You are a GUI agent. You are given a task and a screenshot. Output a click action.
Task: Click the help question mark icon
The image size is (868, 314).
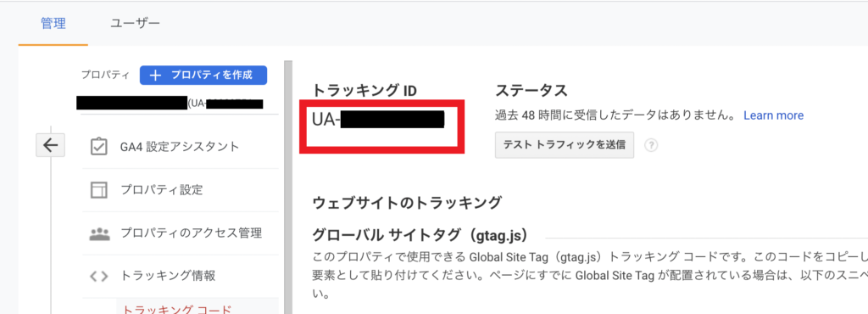(x=652, y=145)
